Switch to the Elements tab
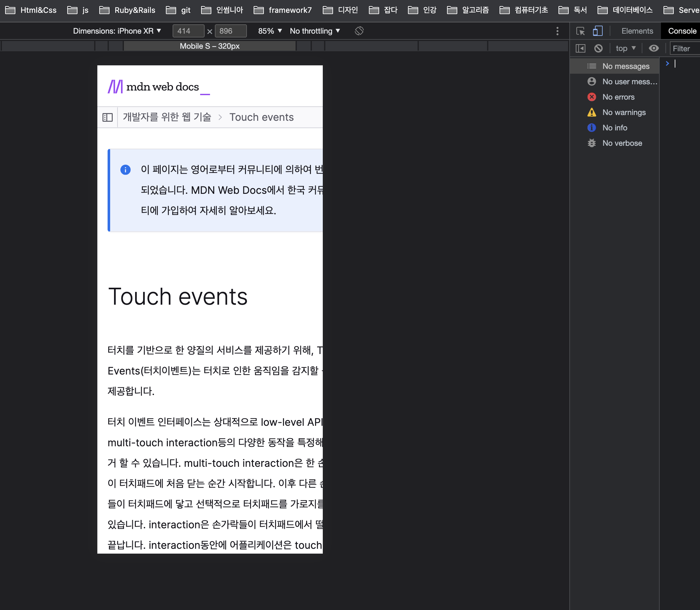The height and width of the screenshot is (610, 700). coord(637,31)
